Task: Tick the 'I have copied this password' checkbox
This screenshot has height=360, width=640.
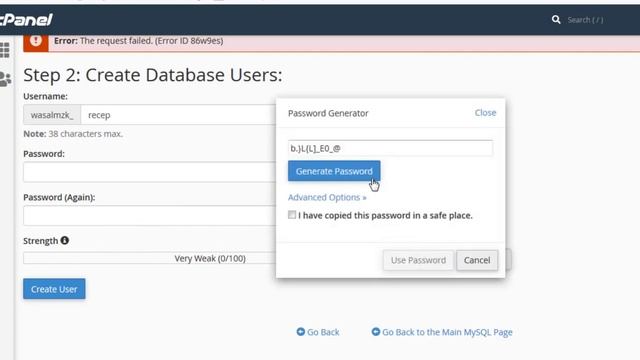Action: [x=292, y=215]
